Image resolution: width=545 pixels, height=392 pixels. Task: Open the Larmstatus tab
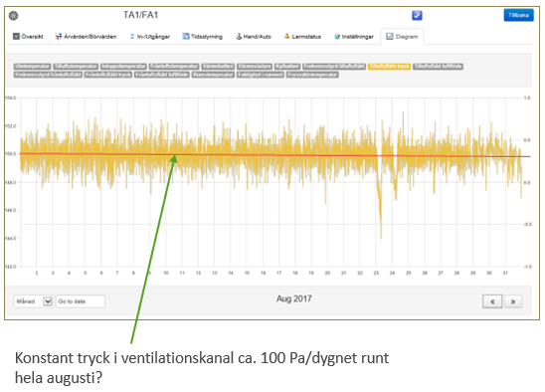(x=302, y=36)
